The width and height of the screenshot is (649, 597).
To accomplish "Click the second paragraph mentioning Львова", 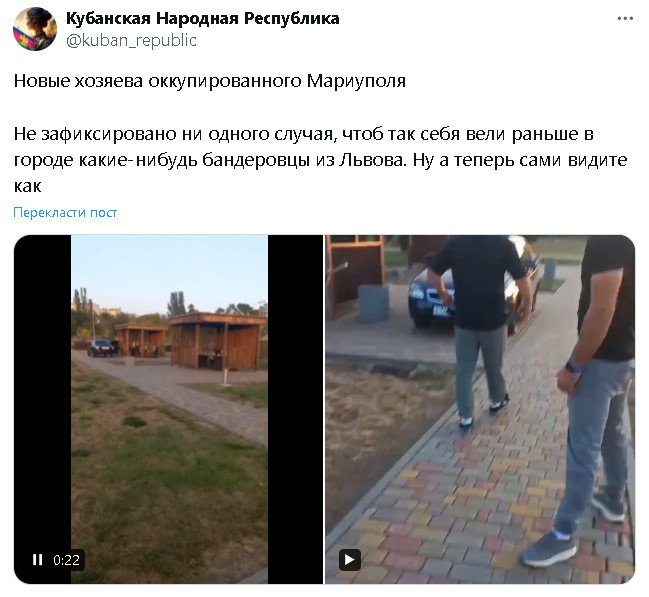I will [320, 160].
